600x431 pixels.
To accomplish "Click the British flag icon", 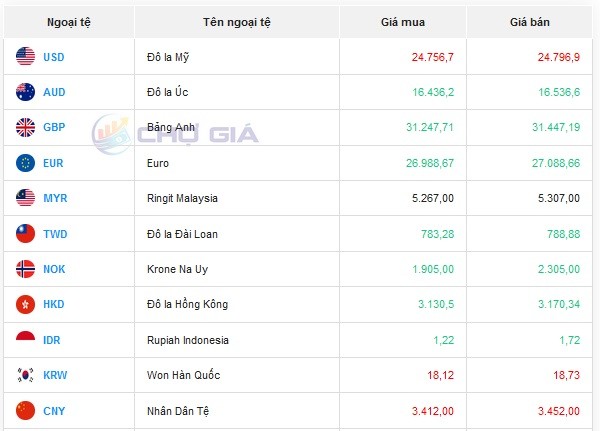I will [26, 127].
